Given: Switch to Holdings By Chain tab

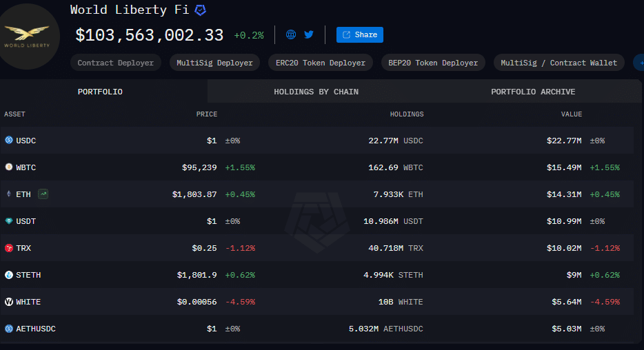Looking at the screenshot, I should click(316, 92).
